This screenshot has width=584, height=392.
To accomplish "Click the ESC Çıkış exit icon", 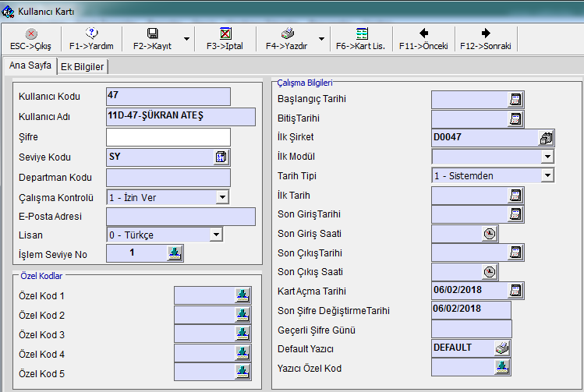I will point(30,34).
